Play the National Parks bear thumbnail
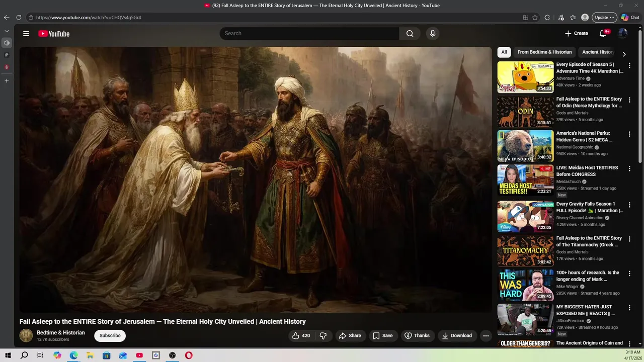644x362 pixels. point(525,146)
